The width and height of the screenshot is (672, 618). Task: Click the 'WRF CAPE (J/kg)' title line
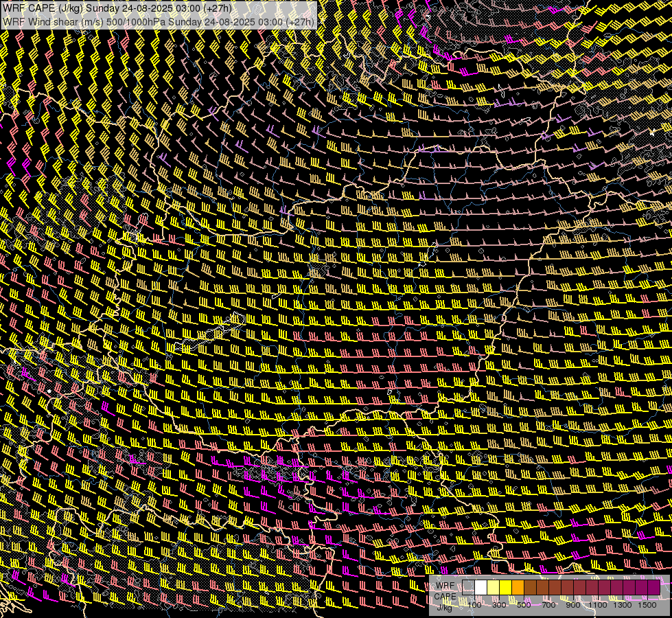(117, 8)
